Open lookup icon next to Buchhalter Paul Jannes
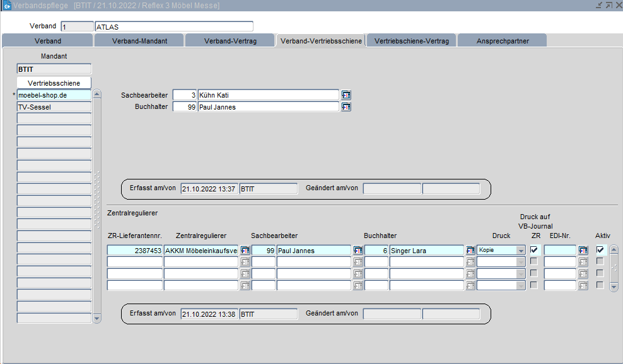Image resolution: width=623 pixels, height=364 pixels. click(346, 107)
